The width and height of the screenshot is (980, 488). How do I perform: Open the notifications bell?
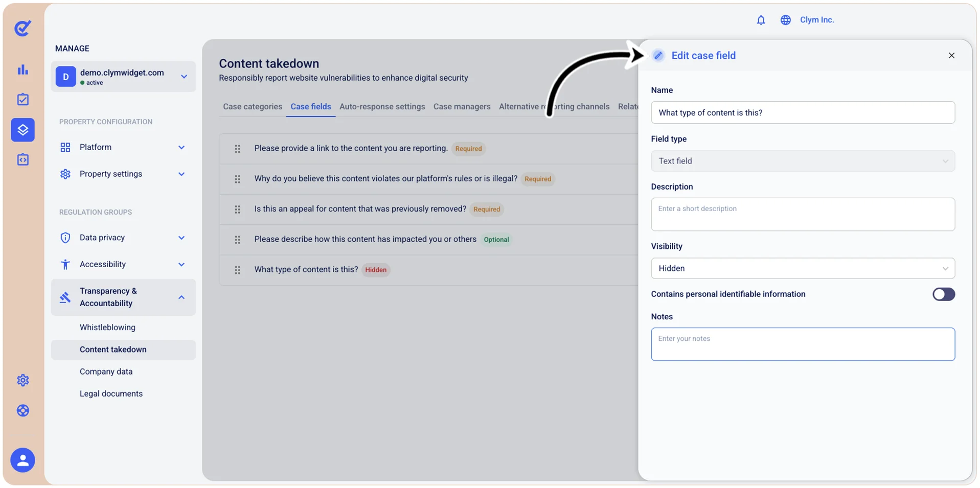point(761,20)
